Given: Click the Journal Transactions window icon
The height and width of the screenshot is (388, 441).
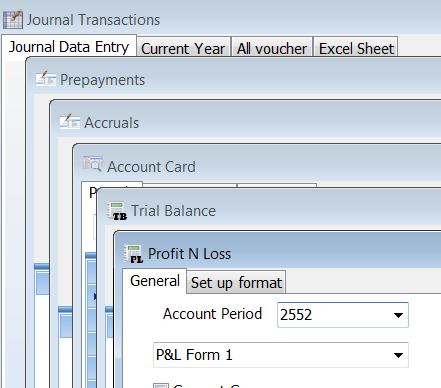Looking at the screenshot, I should tap(13, 19).
